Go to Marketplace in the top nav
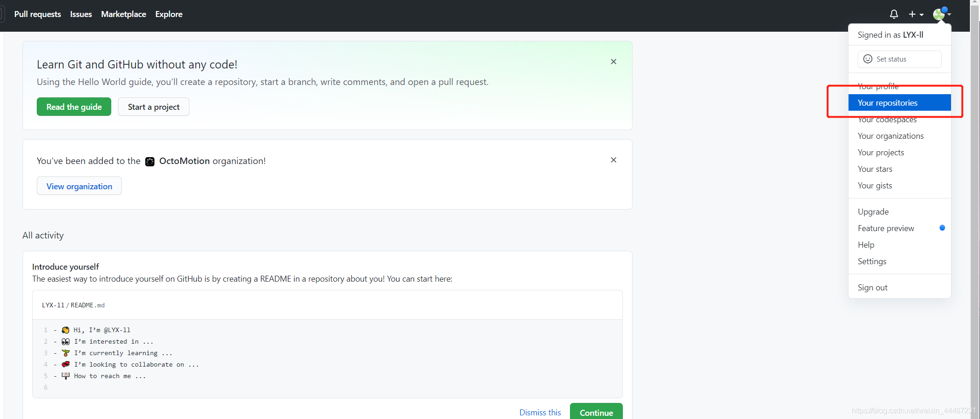Viewport: 980px width, 419px height. [124, 14]
